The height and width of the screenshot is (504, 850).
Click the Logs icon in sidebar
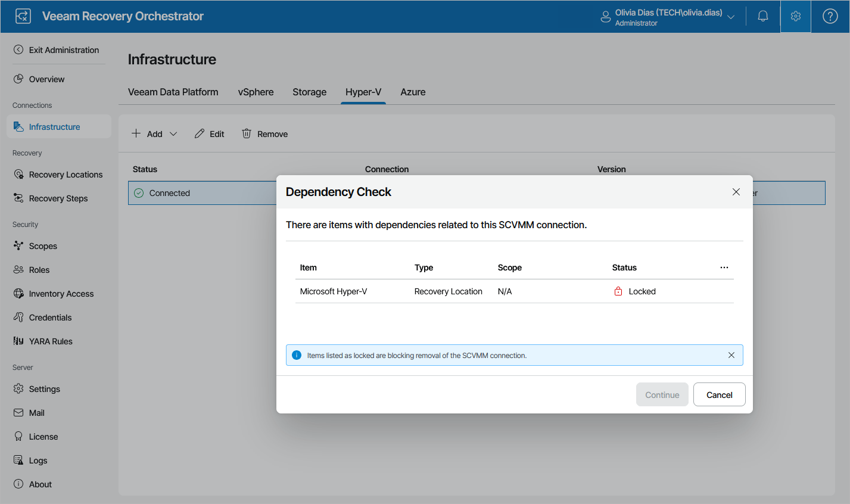click(x=18, y=461)
